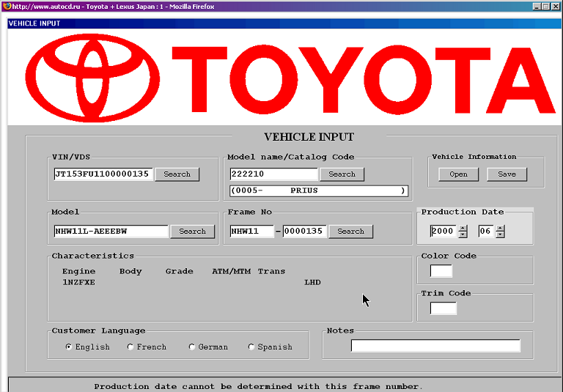The width and height of the screenshot is (563, 392).
Task: Click the PRIUS model name display box
Action: (x=319, y=191)
